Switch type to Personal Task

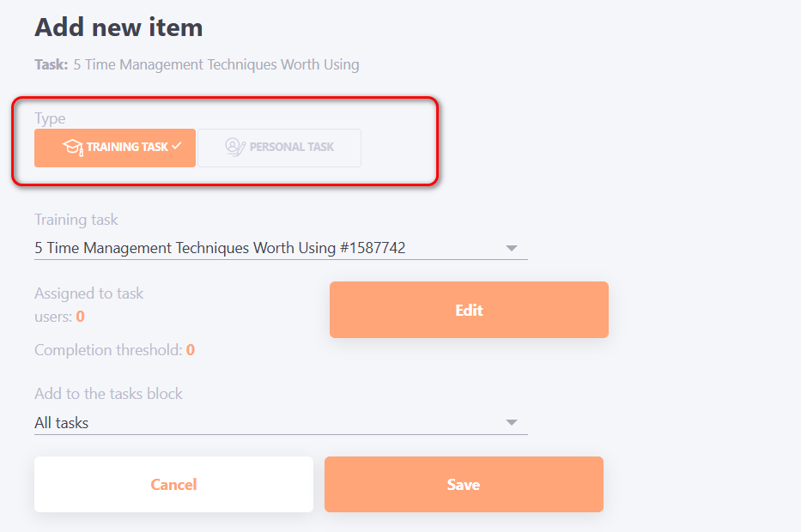pos(280,148)
